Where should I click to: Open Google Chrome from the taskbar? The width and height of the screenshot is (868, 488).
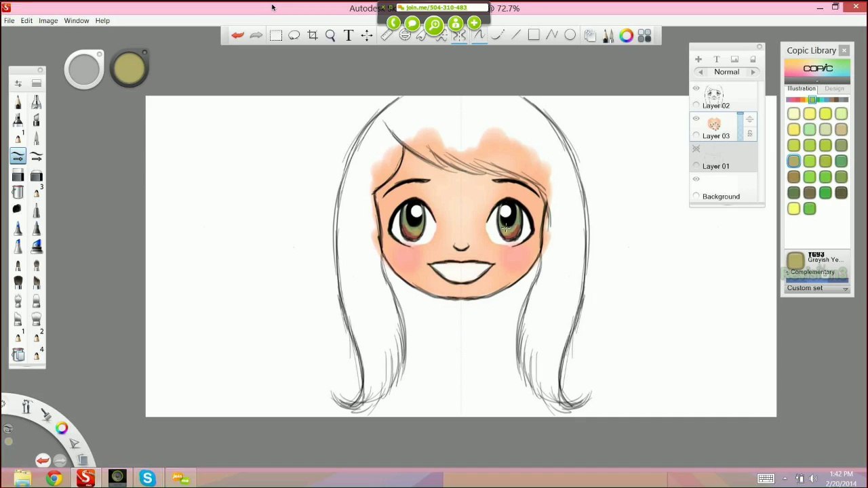pyautogui.click(x=54, y=479)
